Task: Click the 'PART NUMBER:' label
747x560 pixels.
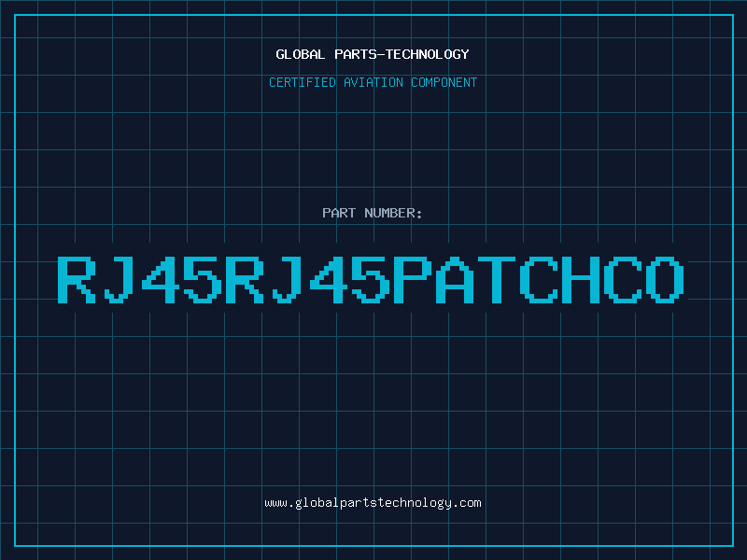Action: click(373, 213)
